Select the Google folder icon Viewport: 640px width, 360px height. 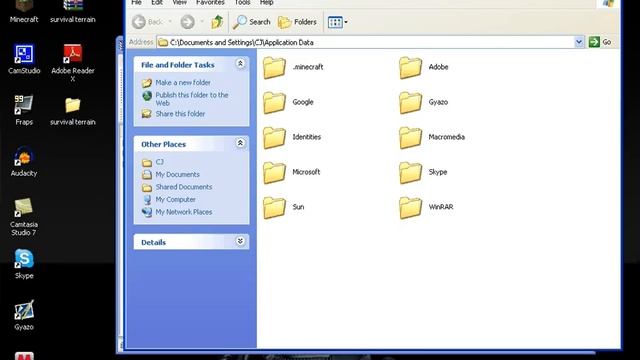coord(274,102)
